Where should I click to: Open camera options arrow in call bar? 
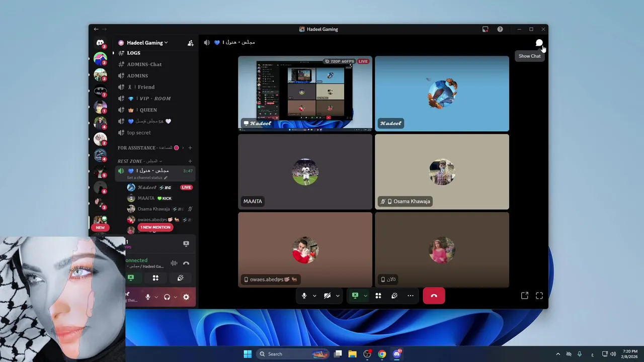tap(338, 296)
